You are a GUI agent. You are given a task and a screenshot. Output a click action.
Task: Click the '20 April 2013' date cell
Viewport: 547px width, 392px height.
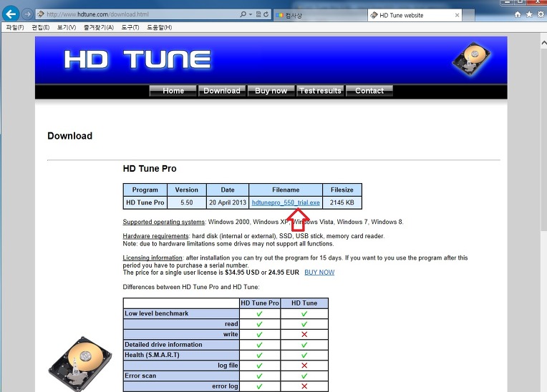(228, 202)
